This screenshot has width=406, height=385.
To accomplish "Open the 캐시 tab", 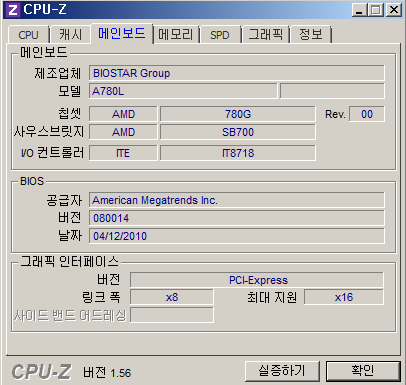I will [70, 35].
